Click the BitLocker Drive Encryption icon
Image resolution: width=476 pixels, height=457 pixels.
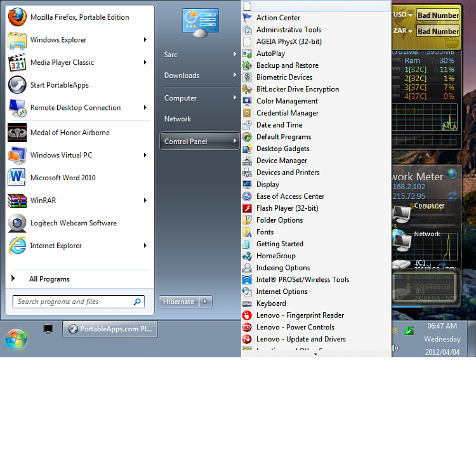tap(247, 89)
